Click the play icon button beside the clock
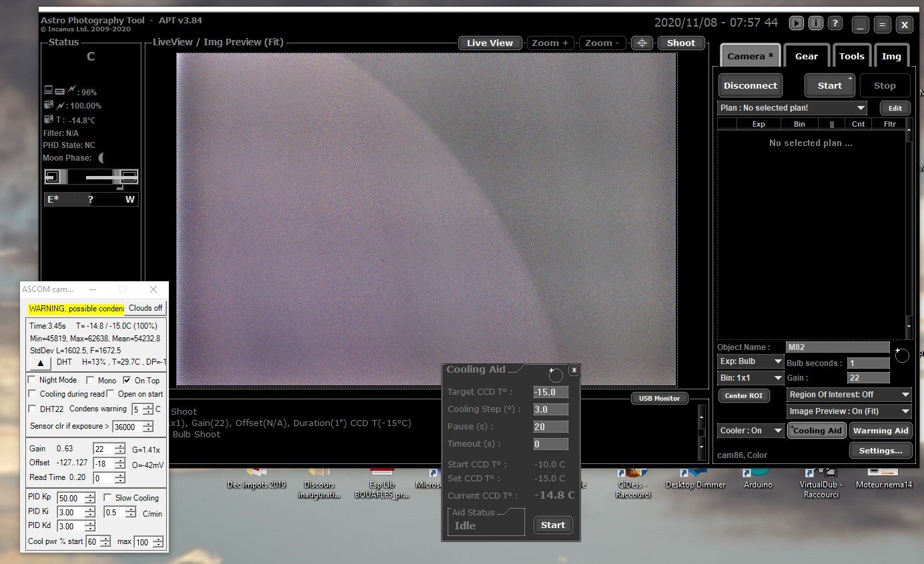This screenshot has height=564, width=924. point(796,23)
